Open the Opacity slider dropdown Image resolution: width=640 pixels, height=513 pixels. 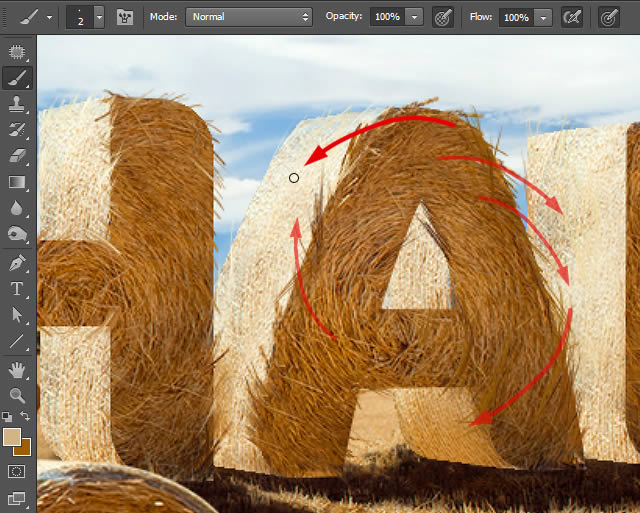click(x=414, y=17)
